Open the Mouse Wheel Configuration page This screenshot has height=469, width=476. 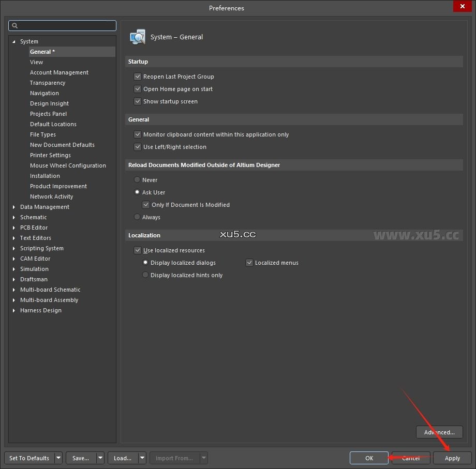68,165
